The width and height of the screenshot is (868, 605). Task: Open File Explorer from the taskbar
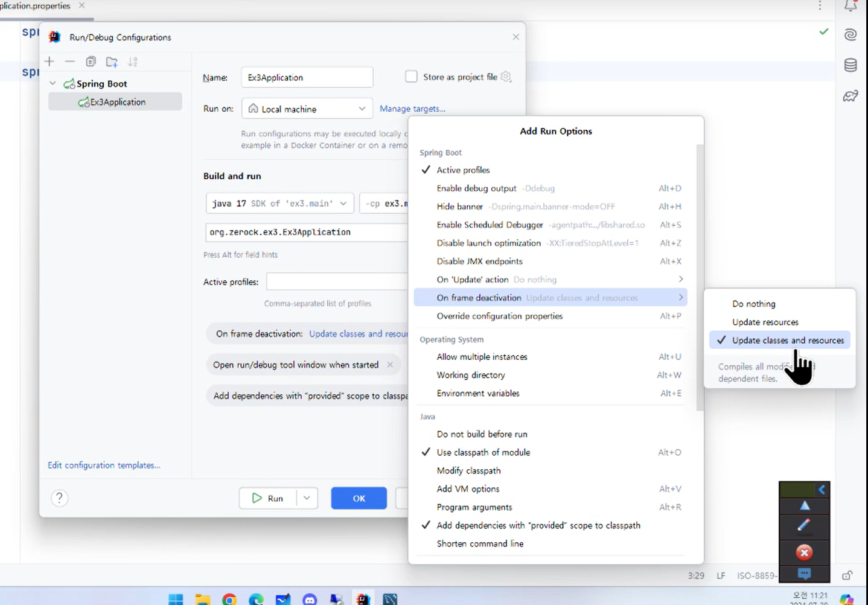202,599
